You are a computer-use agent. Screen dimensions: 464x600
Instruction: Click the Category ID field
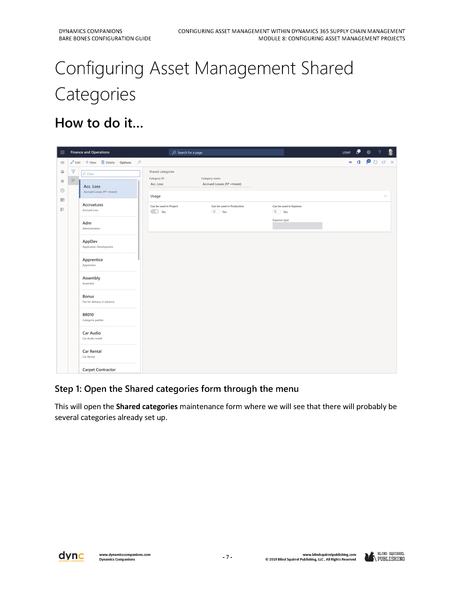pos(174,184)
